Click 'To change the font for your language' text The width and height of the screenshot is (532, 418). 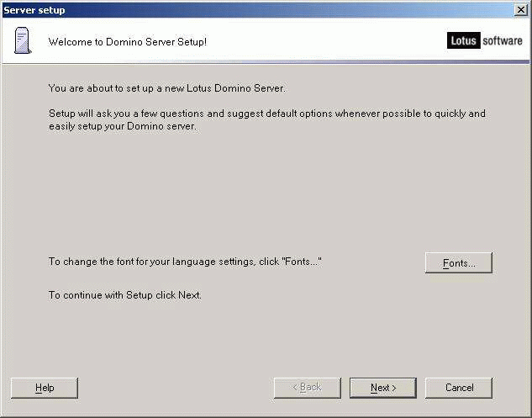[185, 262]
